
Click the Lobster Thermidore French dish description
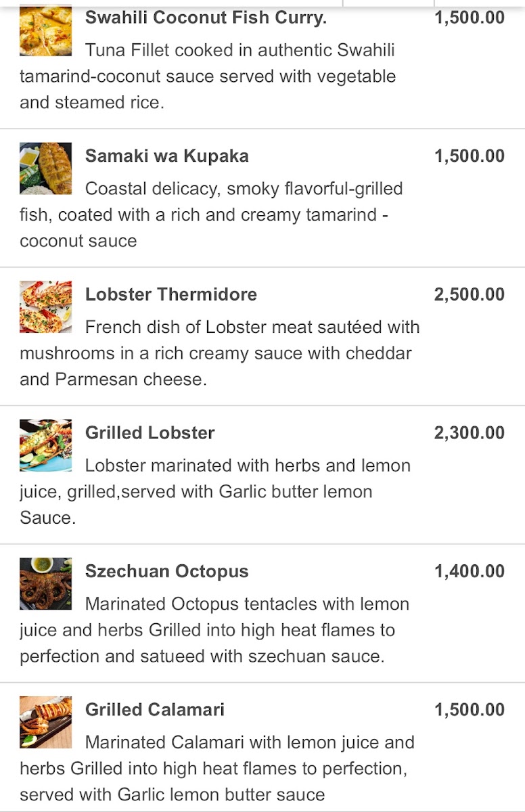coord(219,353)
